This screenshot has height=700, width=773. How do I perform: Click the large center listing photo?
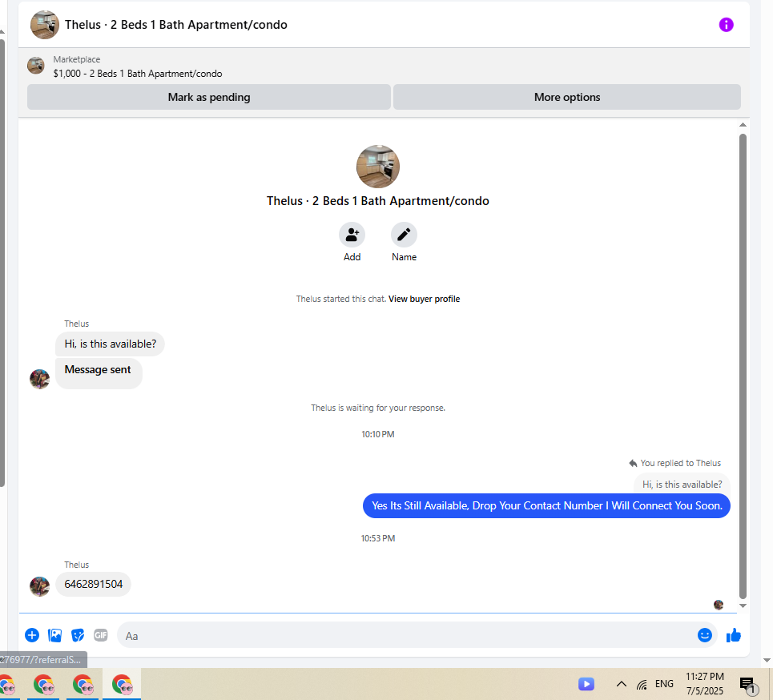378,167
